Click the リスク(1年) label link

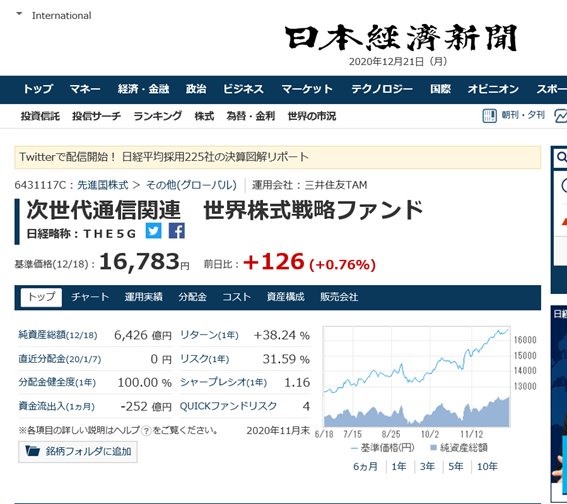[205, 359]
